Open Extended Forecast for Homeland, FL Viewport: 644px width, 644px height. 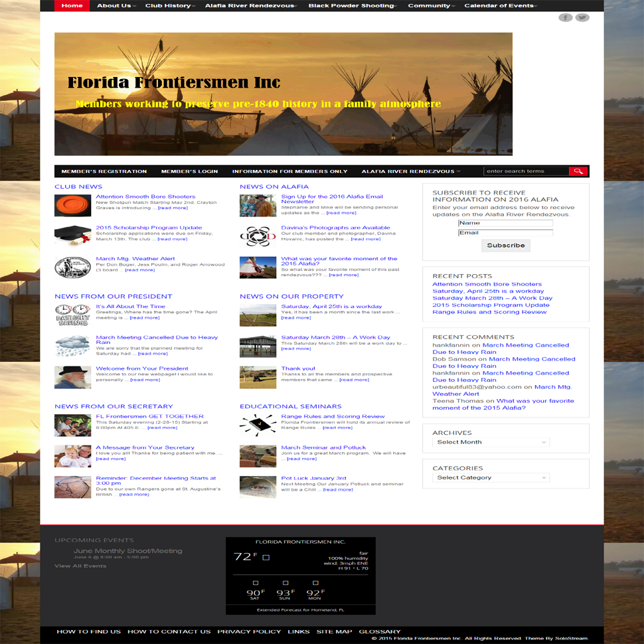pyautogui.click(x=301, y=610)
